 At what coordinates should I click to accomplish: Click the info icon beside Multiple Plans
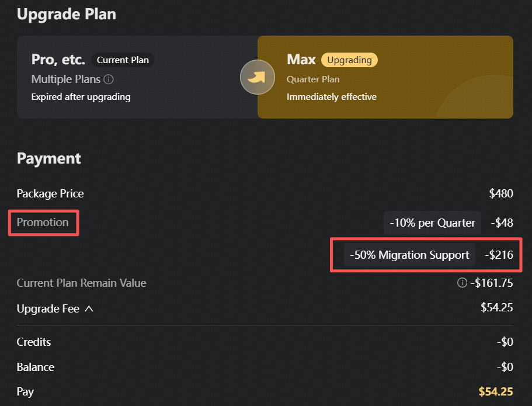point(108,79)
